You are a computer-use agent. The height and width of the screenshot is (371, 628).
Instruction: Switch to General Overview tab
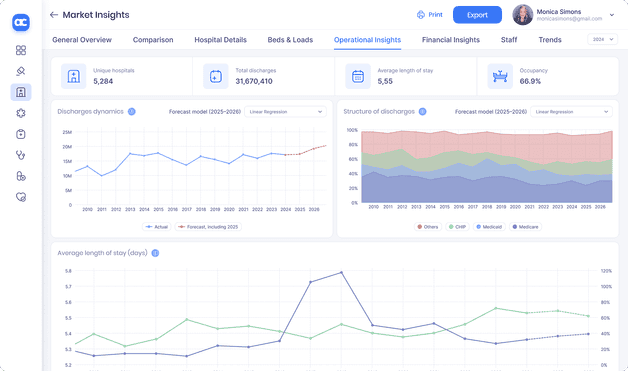coord(82,40)
